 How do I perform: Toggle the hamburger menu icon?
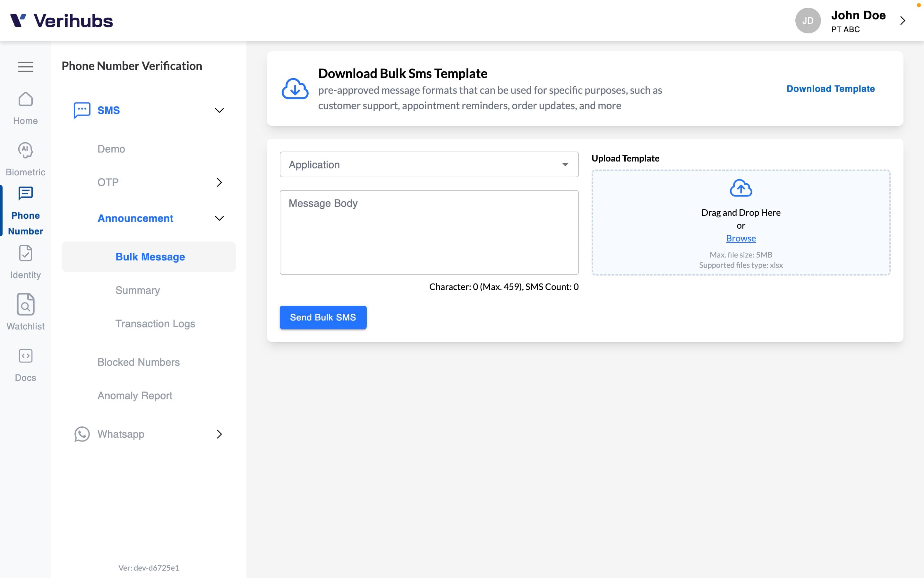click(26, 67)
